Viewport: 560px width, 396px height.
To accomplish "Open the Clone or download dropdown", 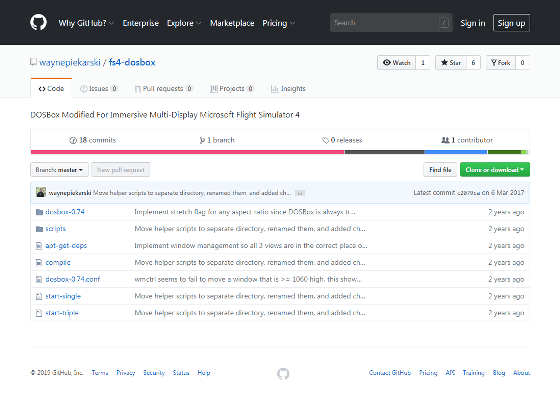I will (x=495, y=170).
